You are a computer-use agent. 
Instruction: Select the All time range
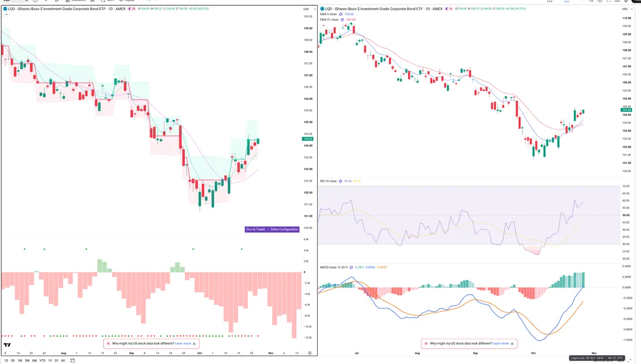(62, 361)
